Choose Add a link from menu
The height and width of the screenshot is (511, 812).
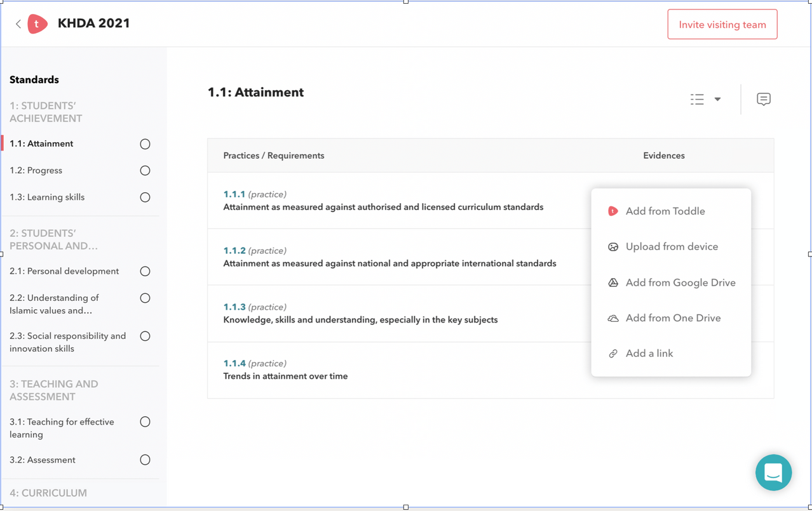pyautogui.click(x=649, y=354)
